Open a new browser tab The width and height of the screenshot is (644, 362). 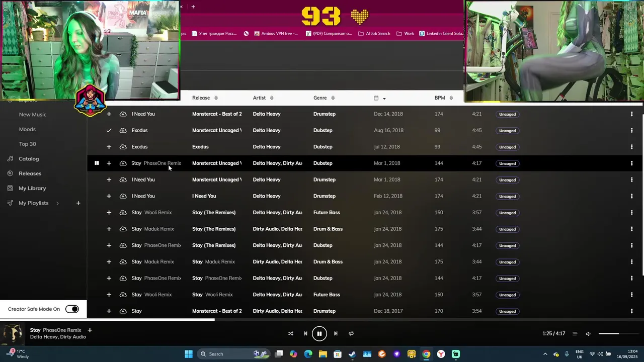[193, 7]
